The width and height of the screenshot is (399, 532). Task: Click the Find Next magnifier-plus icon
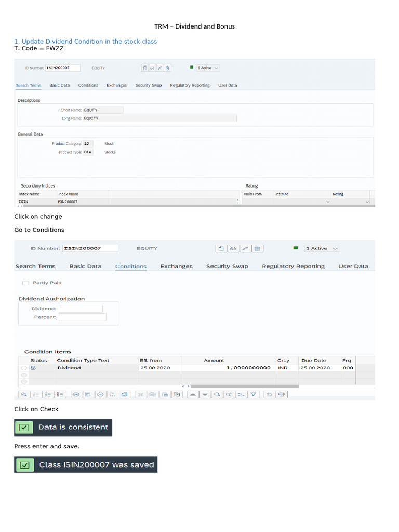(229, 395)
